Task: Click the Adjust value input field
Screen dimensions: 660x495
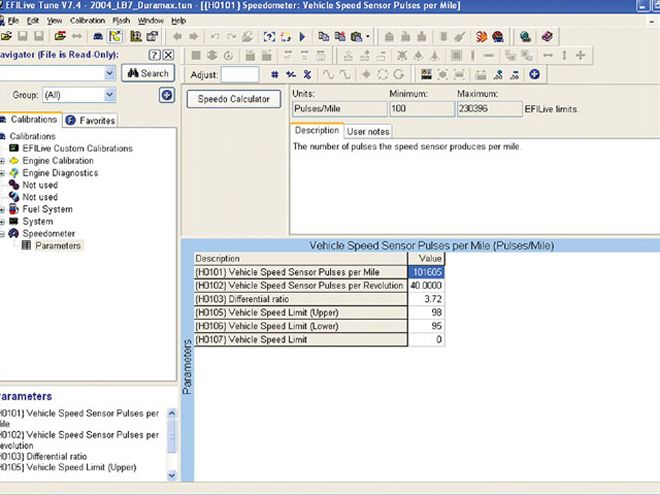Action: tap(240, 75)
